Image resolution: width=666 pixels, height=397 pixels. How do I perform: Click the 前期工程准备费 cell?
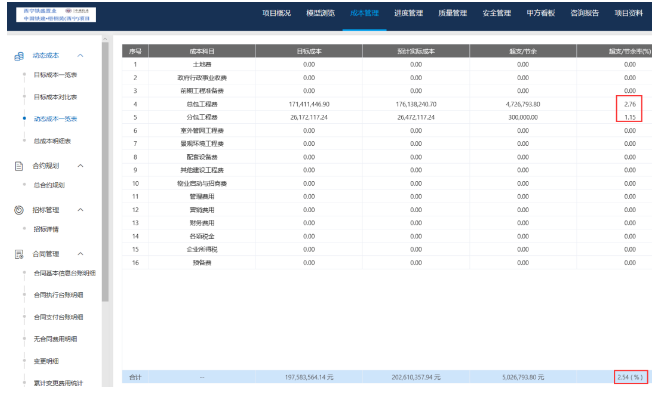202,91
